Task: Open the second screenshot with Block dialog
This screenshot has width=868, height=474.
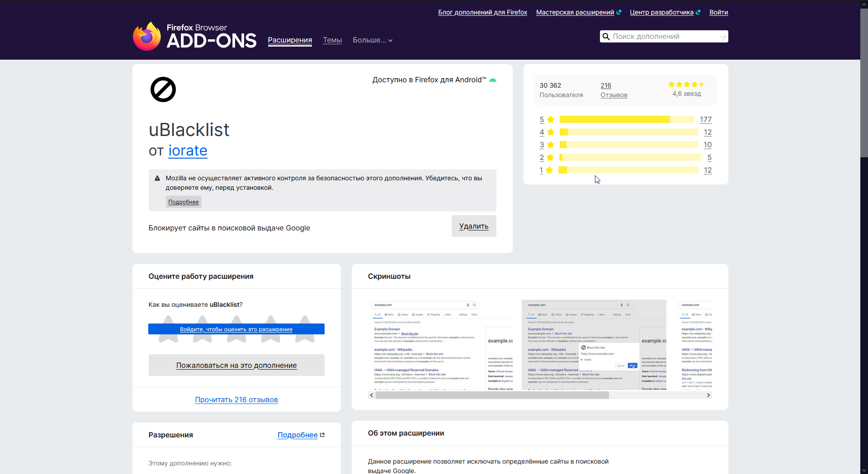Action: click(x=594, y=345)
